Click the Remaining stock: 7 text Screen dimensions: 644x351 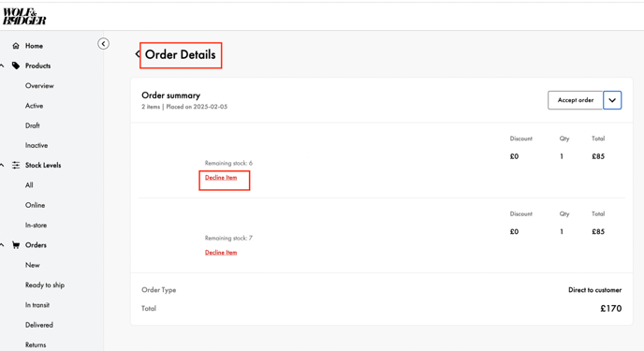click(228, 238)
